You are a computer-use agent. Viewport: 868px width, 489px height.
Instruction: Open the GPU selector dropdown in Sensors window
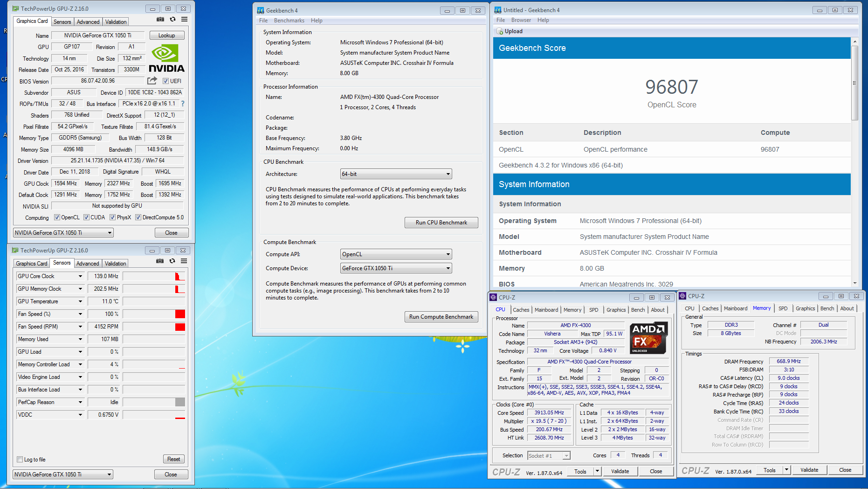62,475
